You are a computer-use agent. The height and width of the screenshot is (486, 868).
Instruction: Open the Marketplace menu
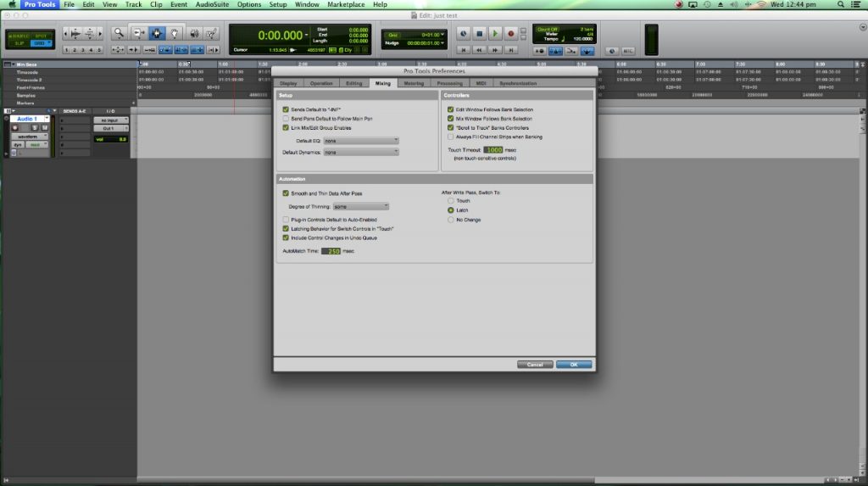[346, 4]
